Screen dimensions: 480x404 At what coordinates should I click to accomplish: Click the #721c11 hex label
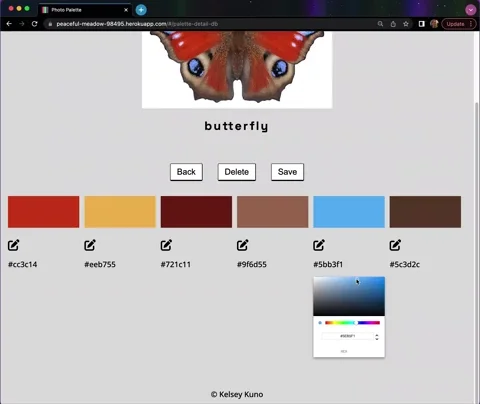(x=176, y=265)
